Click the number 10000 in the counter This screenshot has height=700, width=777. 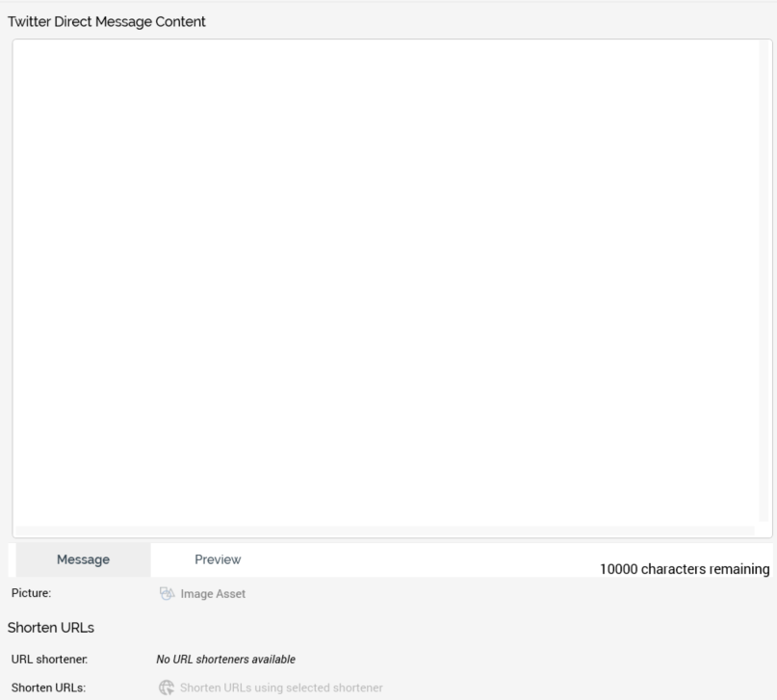(x=619, y=569)
